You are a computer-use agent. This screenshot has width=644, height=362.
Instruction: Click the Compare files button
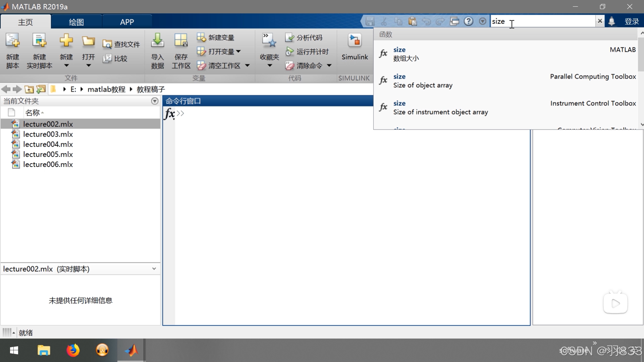tap(115, 59)
